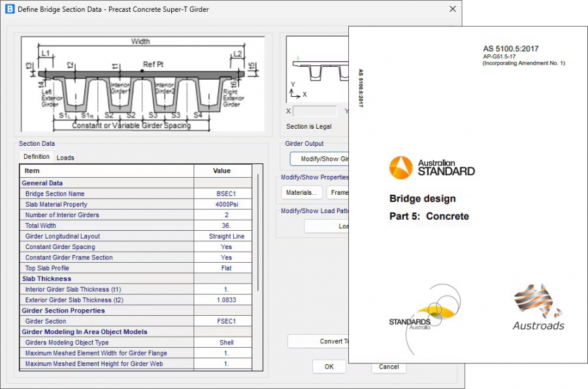Click the Austroads logo

tap(538, 307)
